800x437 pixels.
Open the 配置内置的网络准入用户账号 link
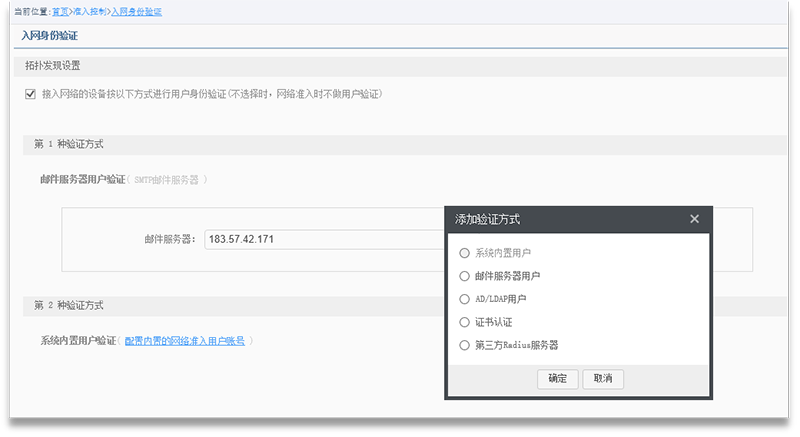click(x=184, y=341)
